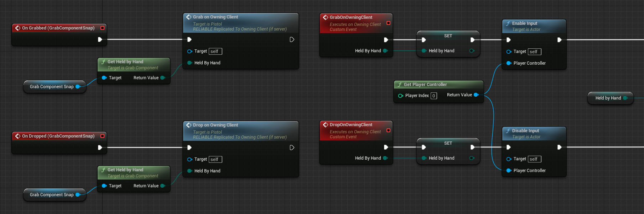Click Held By Hand output pin on DropOnOwningClient
This screenshot has width=644, height=214.
[385, 158]
